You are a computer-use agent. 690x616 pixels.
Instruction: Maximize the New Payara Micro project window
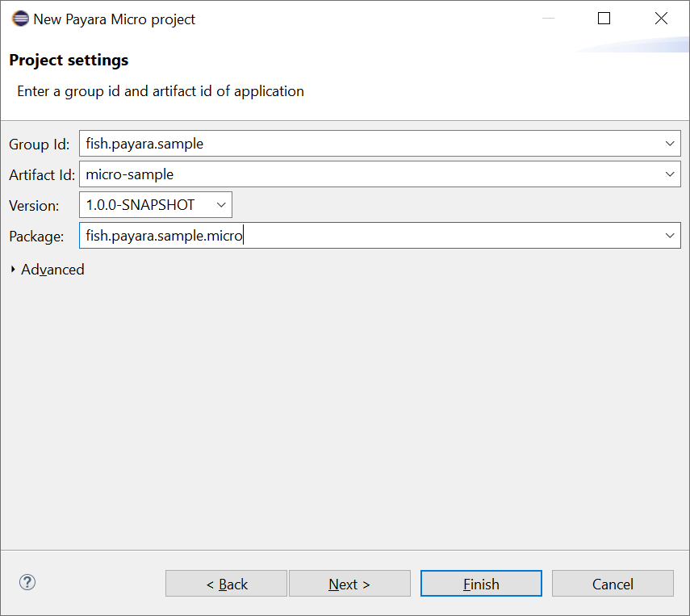pyautogui.click(x=604, y=19)
